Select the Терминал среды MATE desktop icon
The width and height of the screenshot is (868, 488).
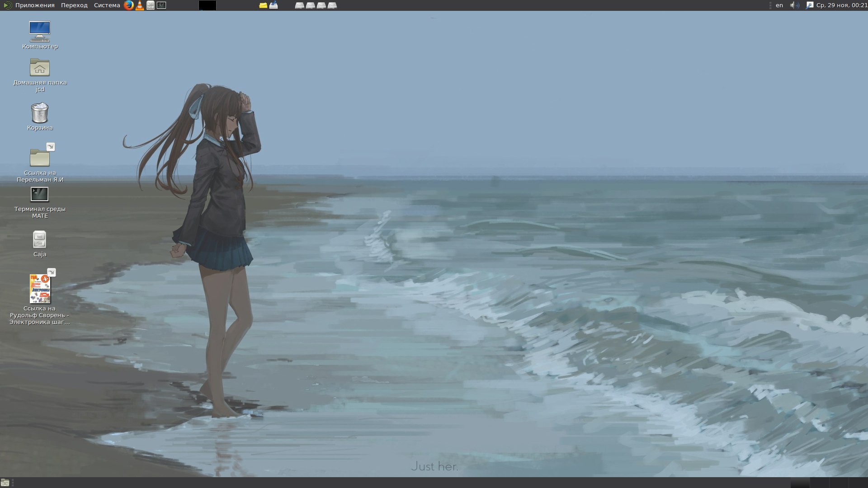click(40, 202)
